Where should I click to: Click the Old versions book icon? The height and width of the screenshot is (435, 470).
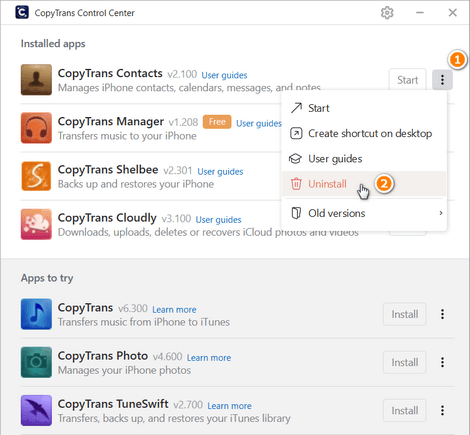tap(296, 213)
